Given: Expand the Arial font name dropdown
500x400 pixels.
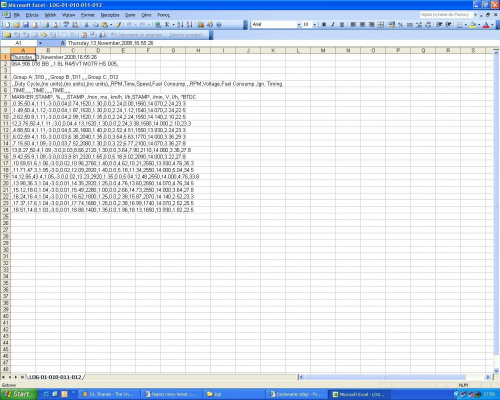Looking at the screenshot, I should pos(299,25).
